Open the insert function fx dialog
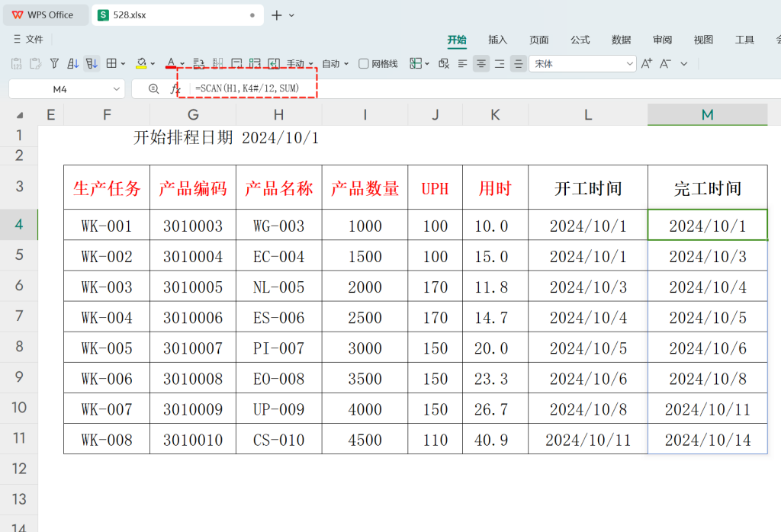The image size is (781, 532). (175, 88)
